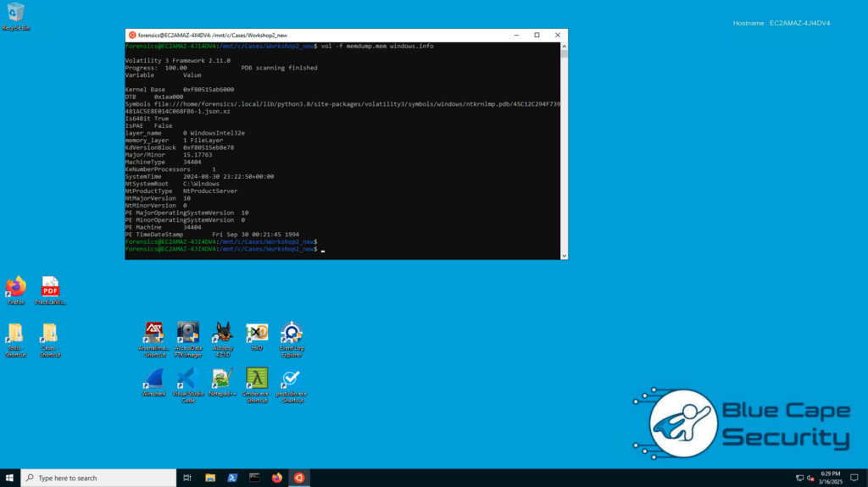Open Event Log Explorer shortcut
Screen dimensions: 868x487
coord(292,333)
